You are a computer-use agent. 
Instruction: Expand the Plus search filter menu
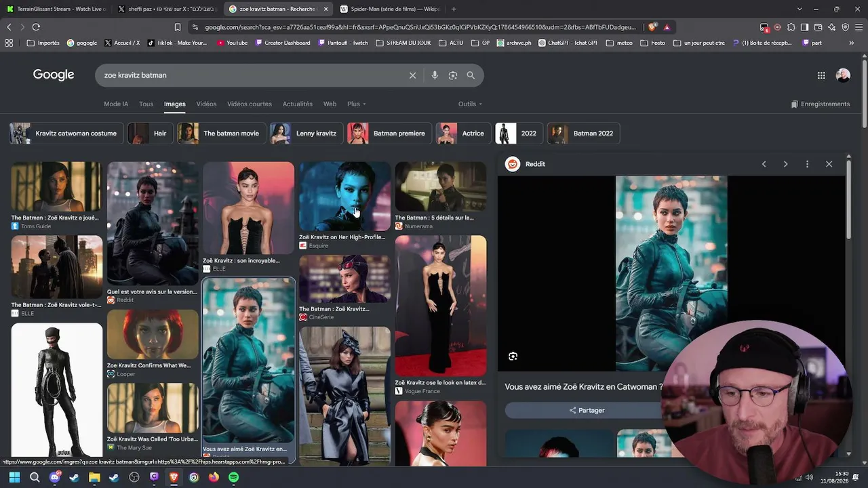(357, 104)
